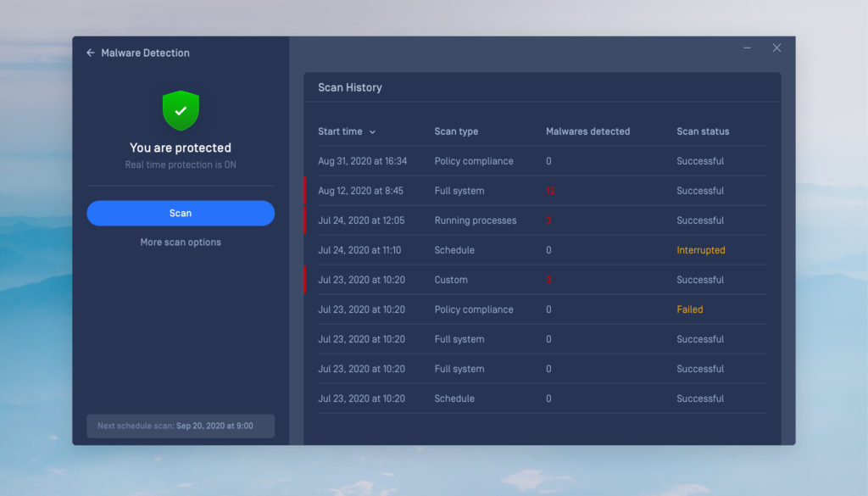Click the back arrow beside Malware Detection
The image size is (868, 496).
pos(91,53)
